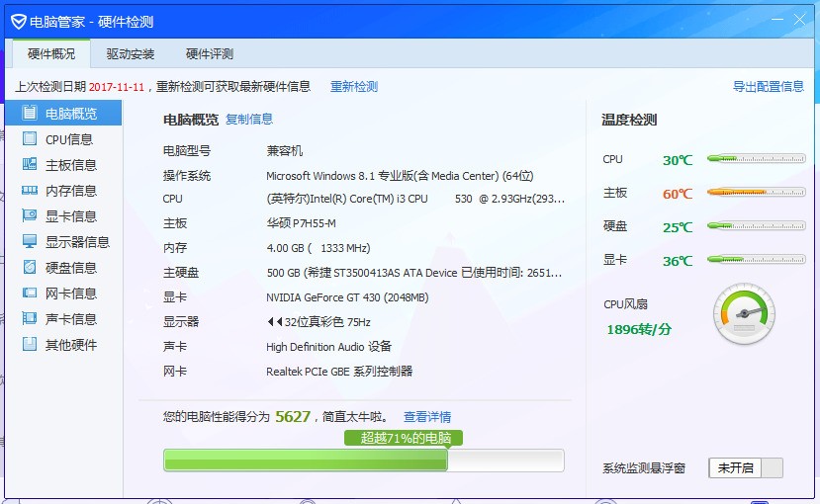The image size is (820, 504).
Task: Click the display value 32位真彩色 75Hz
Action: [319, 322]
